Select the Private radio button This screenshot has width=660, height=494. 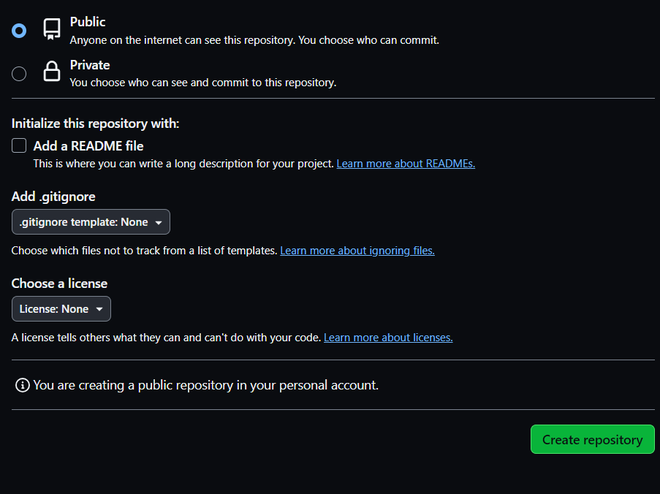coord(19,73)
